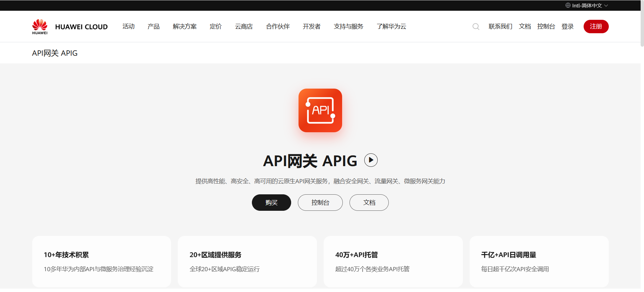Image resolution: width=644 pixels, height=292 pixels.
Task: Open the 产品 menu
Action: (x=154, y=27)
